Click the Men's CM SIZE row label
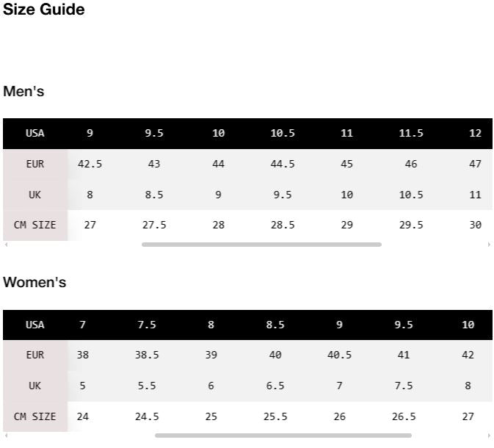 tap(35, 225)
